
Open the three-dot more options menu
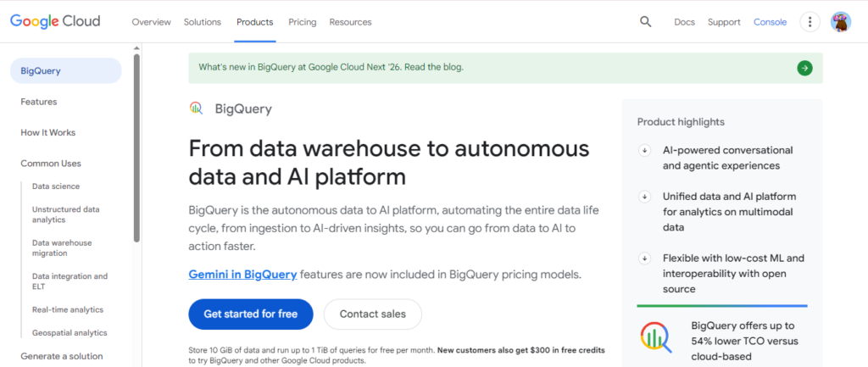[x=810, y=22]
